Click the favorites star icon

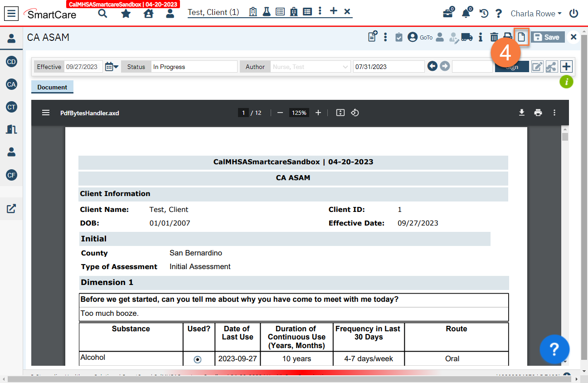point(126,14)
